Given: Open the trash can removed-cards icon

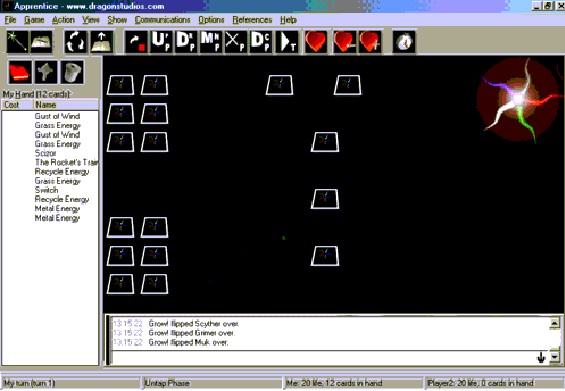Looking at the screenshot, I should click(x=72, y=72).
